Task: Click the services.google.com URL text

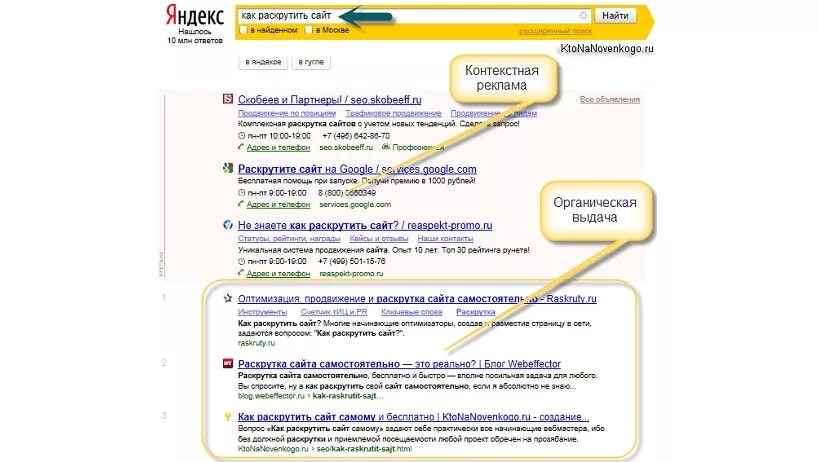Action: point(355,204)
